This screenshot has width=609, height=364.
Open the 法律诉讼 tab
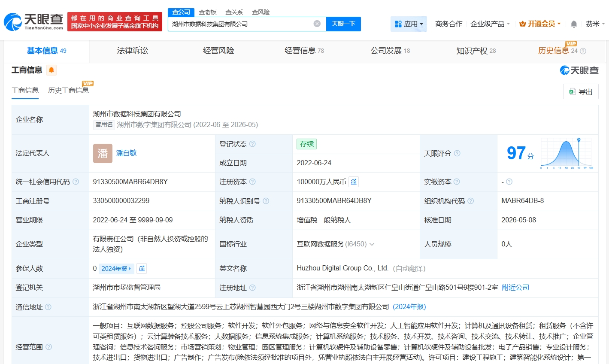(x=133, y=51)
